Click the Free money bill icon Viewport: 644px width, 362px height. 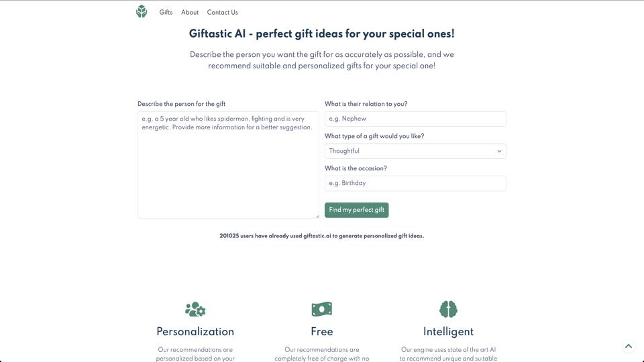click(x=322, y=309)
